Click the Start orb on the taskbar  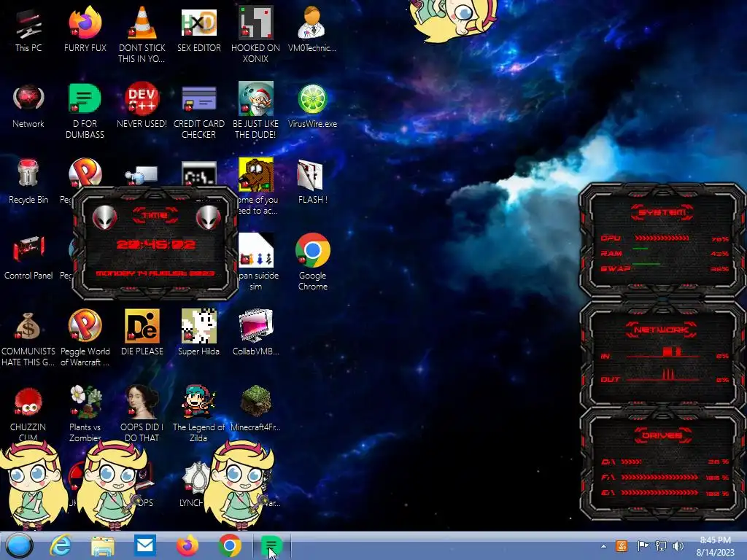(x=19, y=545)
